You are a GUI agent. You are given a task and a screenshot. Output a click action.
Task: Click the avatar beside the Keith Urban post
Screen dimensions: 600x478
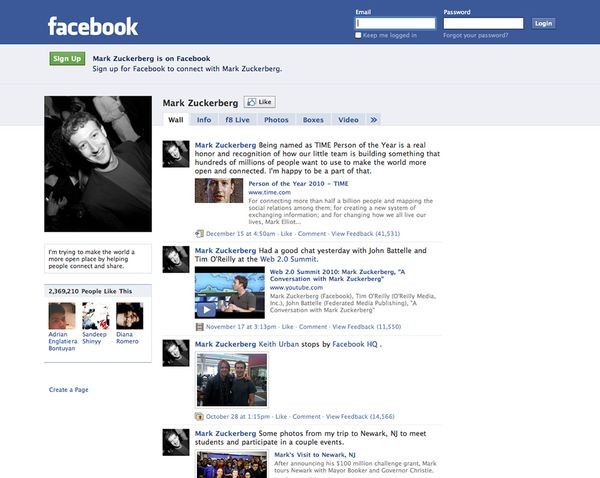pyautogui.click(x=176, y=353)
